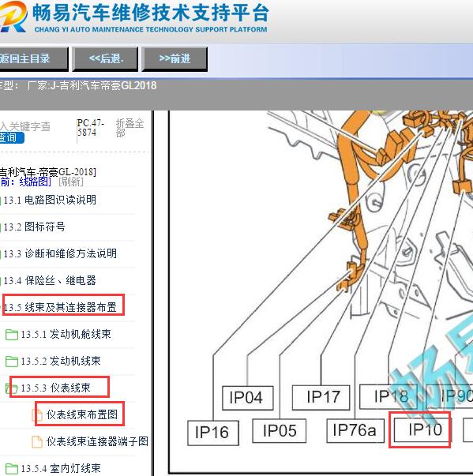Click the IP18 connector label

click(389, 396)
